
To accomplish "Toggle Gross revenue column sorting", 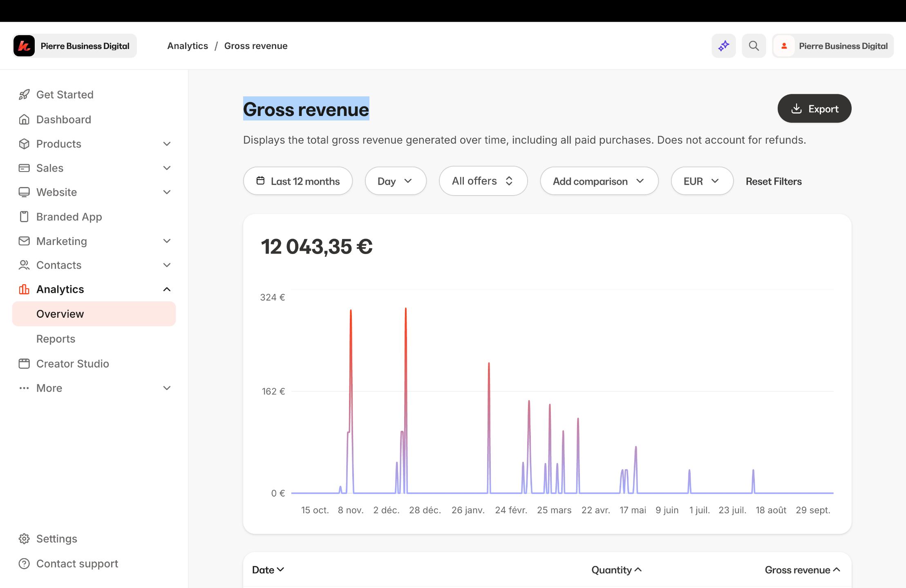I will (x=802, y=570).
